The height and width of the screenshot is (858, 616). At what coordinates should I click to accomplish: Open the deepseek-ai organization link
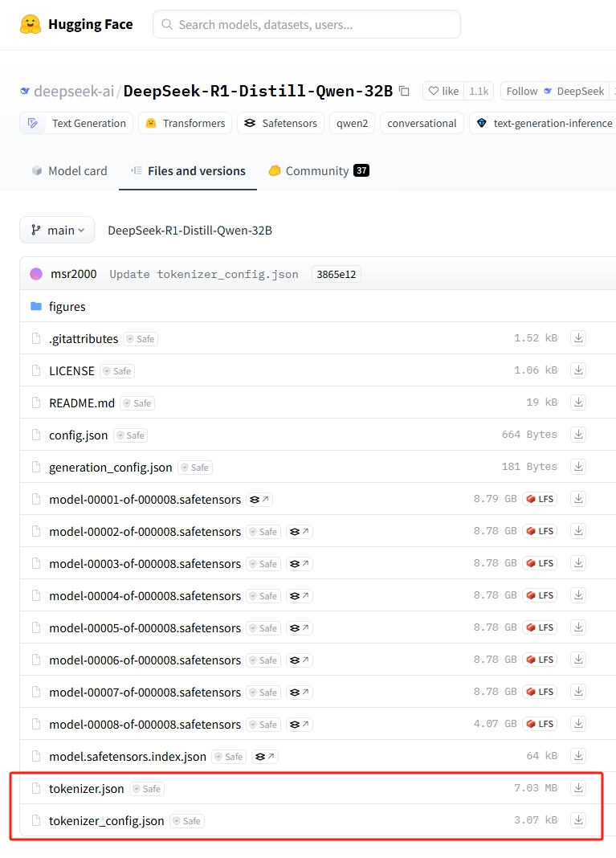[x=74, y=91]
